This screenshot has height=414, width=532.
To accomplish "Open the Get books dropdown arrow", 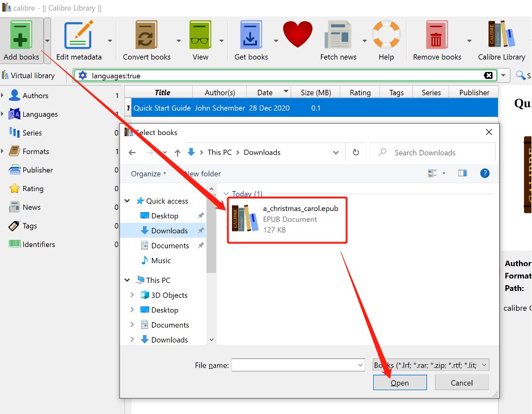I will [276, 41].
